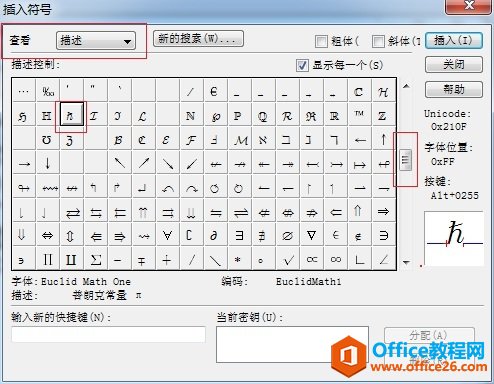Uncheck the 显示每一个(S) checkbox

(302, 65)
